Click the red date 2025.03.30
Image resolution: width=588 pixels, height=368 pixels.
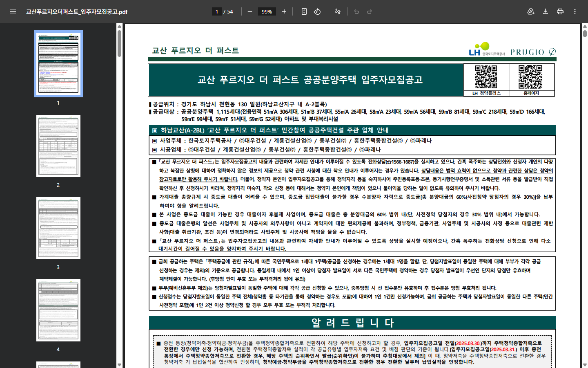(468, 343)
